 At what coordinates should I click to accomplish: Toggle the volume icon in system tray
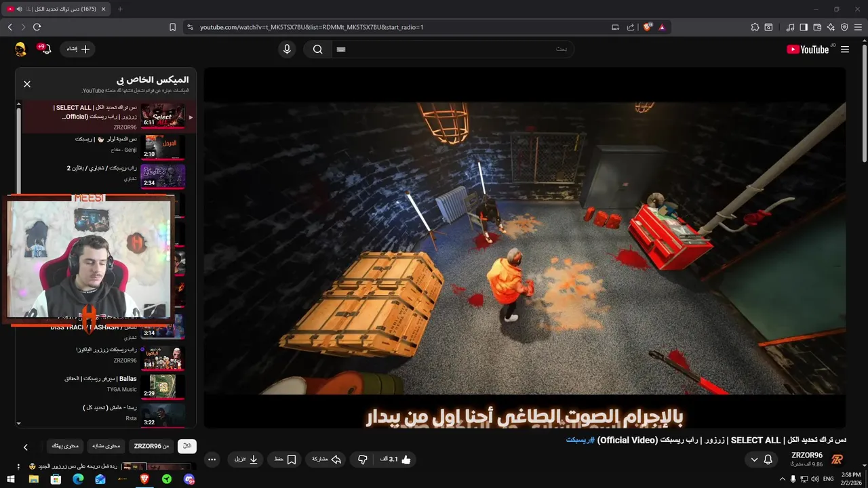coord(814,479)
